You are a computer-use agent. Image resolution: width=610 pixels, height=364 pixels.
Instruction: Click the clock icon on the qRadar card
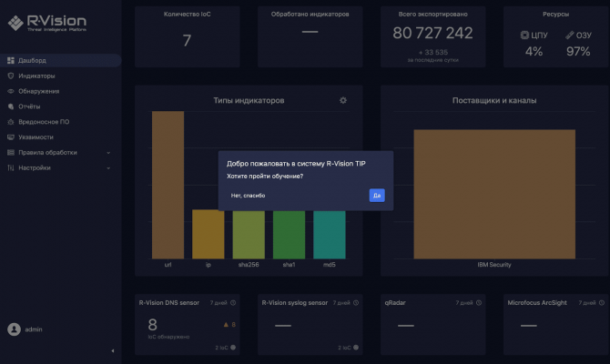pyautogui.click(x=479, y=302)
